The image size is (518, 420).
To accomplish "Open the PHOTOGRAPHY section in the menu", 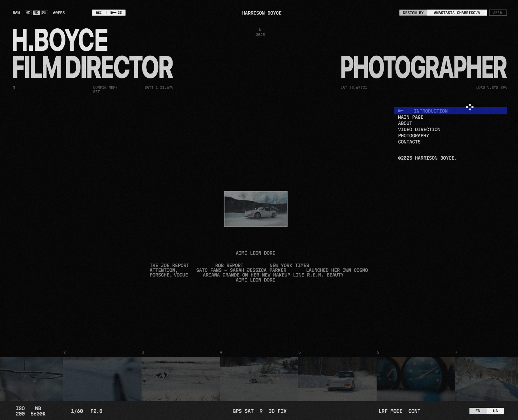I will pyautogui.click(x=413, y=135).
